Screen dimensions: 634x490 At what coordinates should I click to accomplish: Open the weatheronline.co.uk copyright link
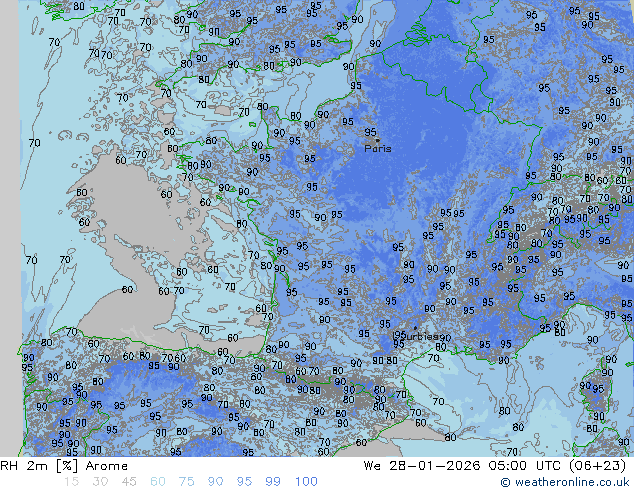pos(564,482)
